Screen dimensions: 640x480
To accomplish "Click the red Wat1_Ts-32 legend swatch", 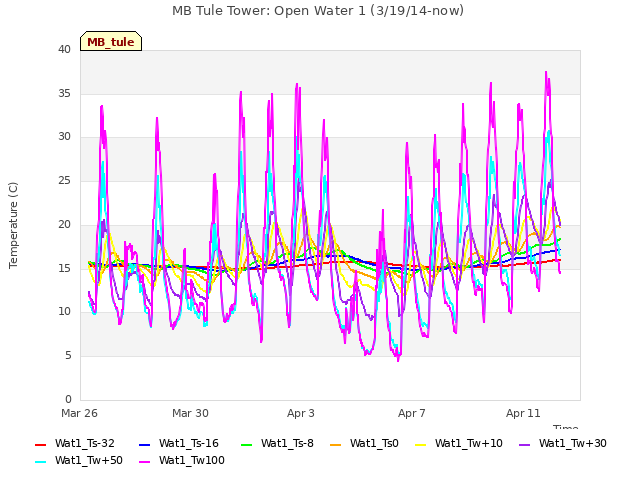I will [x=41, y=445].
